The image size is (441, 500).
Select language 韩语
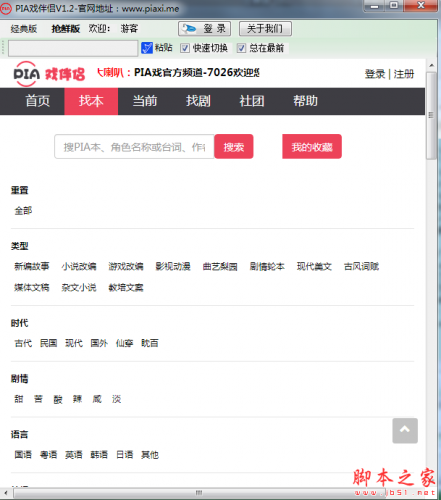pos(99,454)
